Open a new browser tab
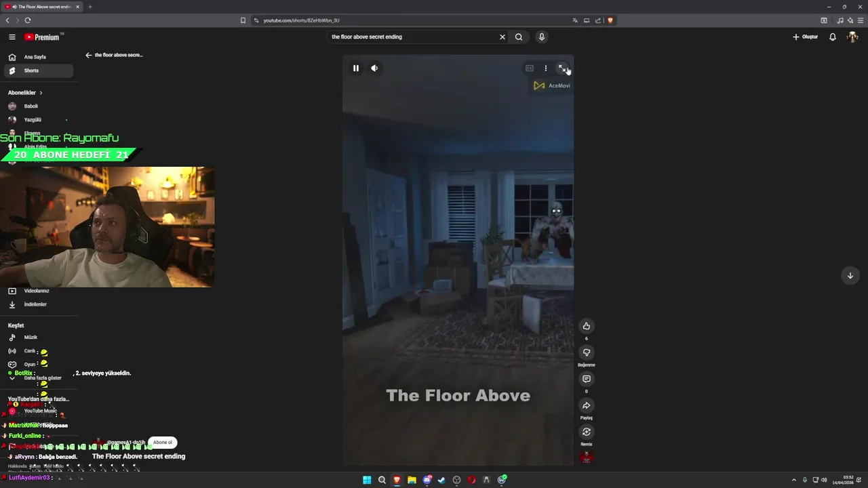This screenshot has height=488, width=868. click(x=90, y=7)
